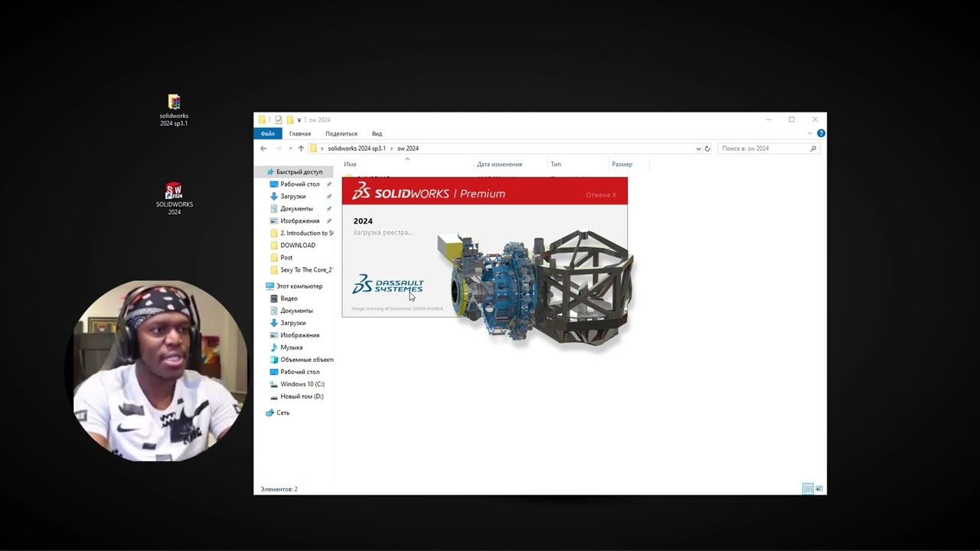Image resolution: width=980 pixels, height=551 pixels.
Task: Click the Dassault Systemes logo on splash
Action: click(x=388, y=284)
